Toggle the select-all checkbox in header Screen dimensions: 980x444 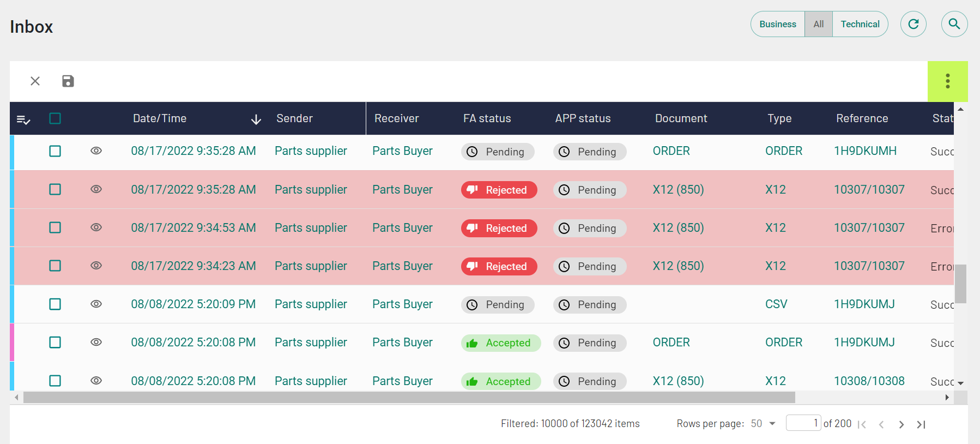point(55,118)
